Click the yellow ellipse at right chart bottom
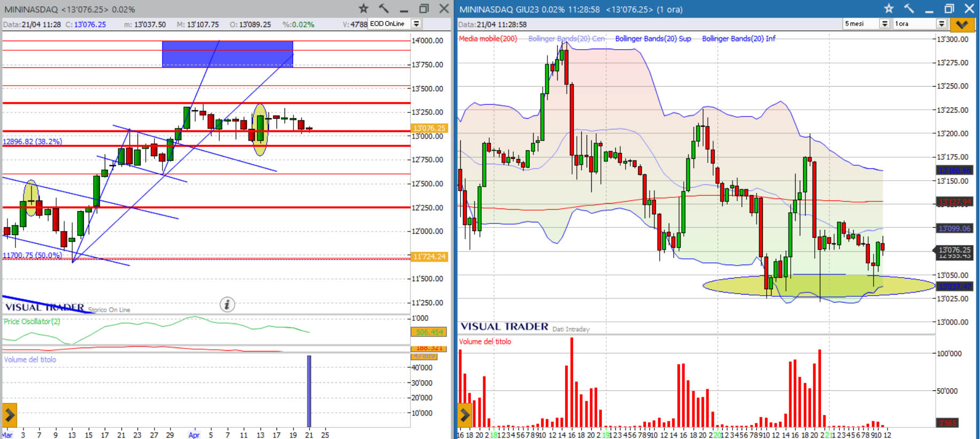The image size is (980, 439). (819, 286)
